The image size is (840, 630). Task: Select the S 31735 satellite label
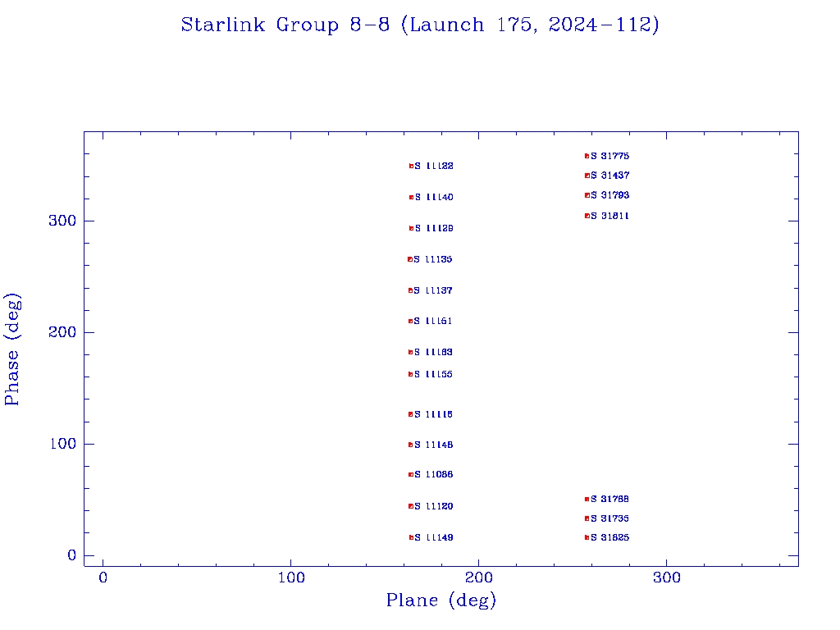(x=610, y=518)
